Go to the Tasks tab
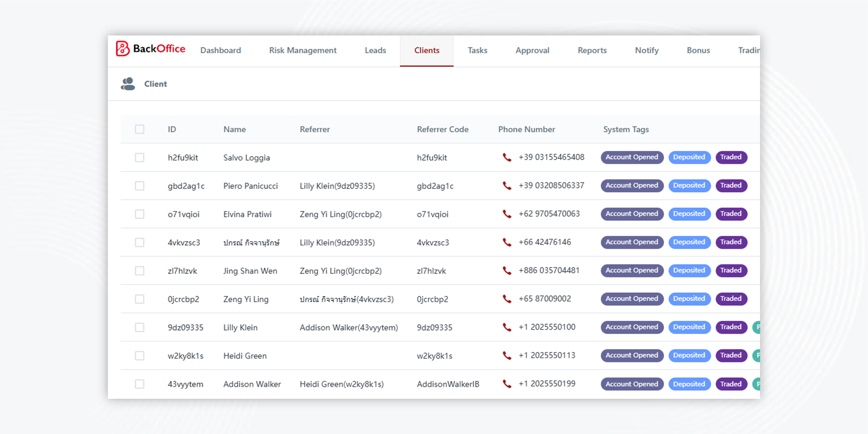The width and height of the screenshot is (868, 434). point(477,51)
